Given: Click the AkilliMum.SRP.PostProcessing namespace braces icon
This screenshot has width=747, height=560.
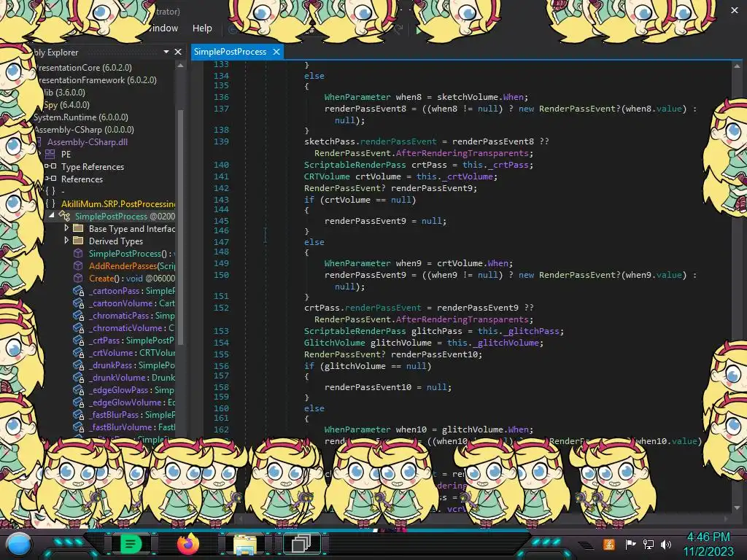Looking at the screenshot, I should pos(50,203).
